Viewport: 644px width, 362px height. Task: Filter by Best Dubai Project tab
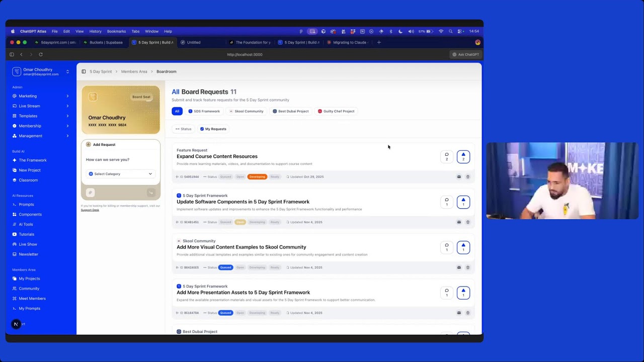291,111
